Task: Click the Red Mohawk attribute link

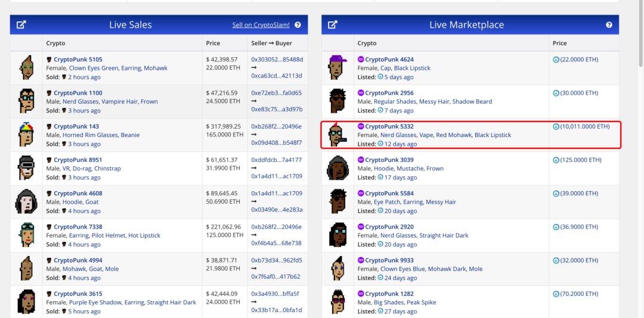Action: (x=453, y=135)
